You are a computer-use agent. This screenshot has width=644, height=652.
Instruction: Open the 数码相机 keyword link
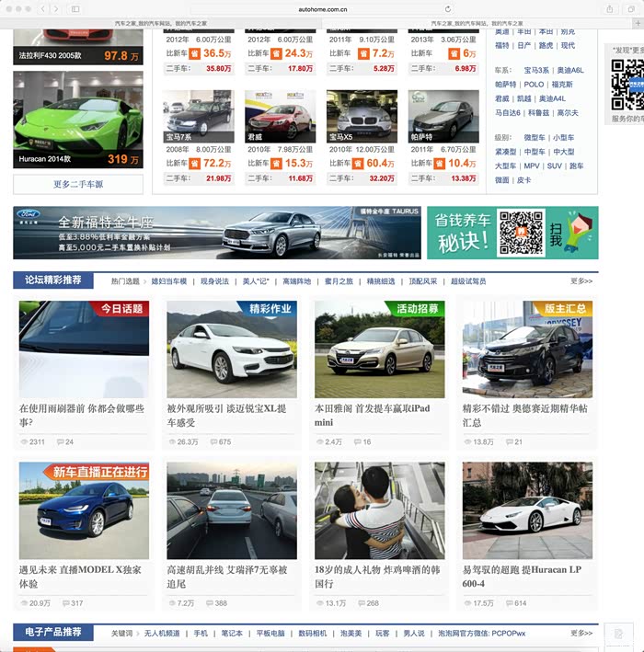tap(313, 634)
